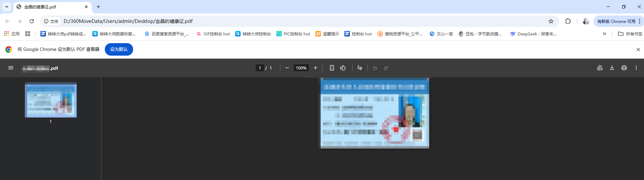Select the annotate draw tool
The height and width of the screenshot is (180, 644).
tap(360, 68)
